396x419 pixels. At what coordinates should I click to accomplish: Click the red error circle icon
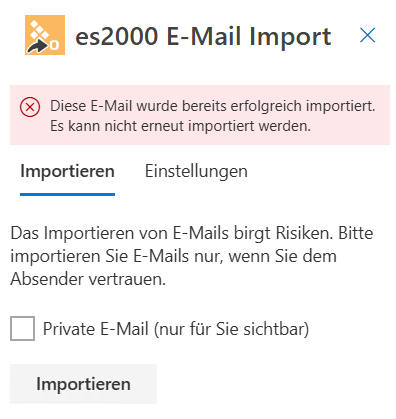[x=30, y=108]
